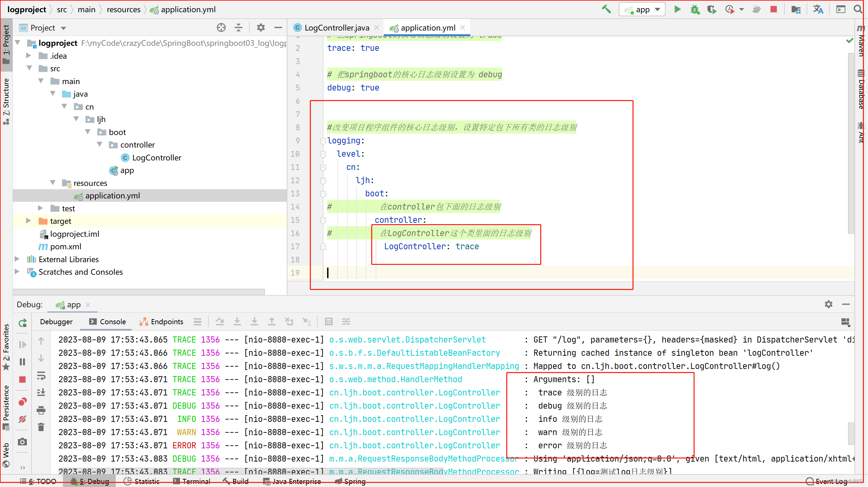Click the Clear All trash icon in console
The width and height of the screenshot is (868, 487).
pyautogui.click(x=41, y=427)
